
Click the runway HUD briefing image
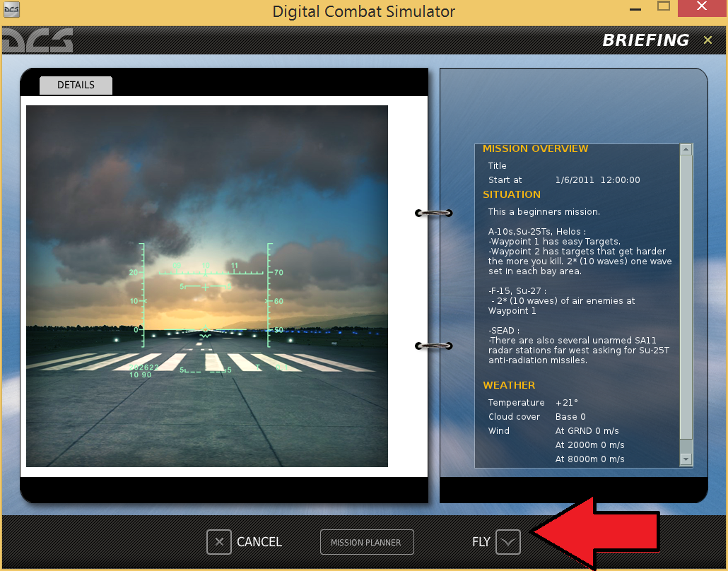click(207, 286)
